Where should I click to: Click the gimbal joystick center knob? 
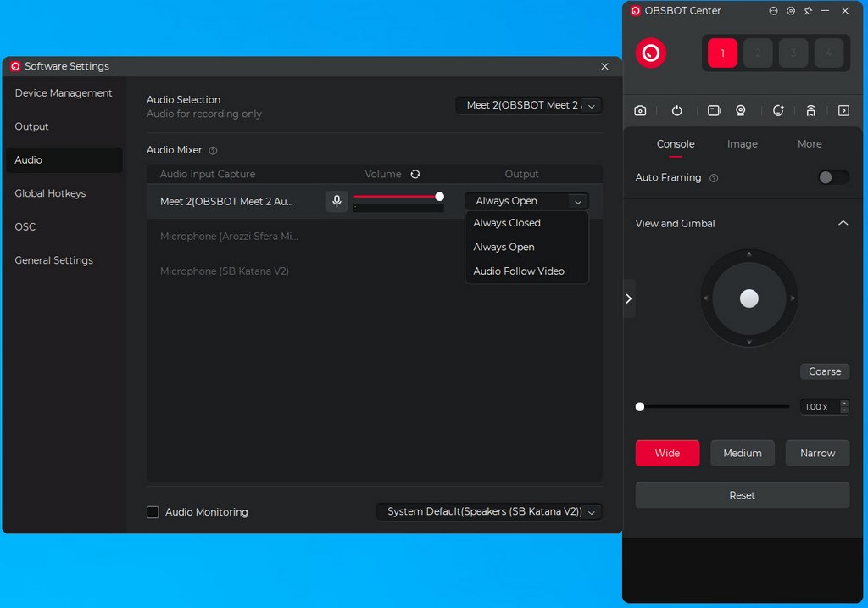click(749, 298)
